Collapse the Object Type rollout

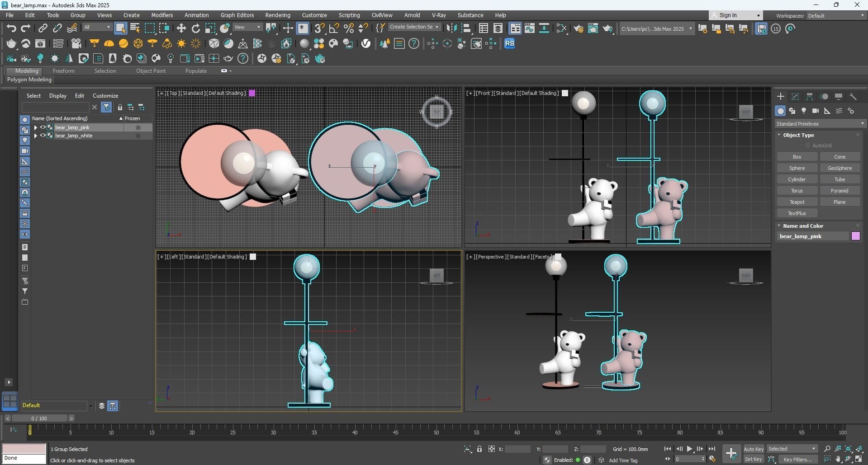pyautogui.click(x=798, y=135)
